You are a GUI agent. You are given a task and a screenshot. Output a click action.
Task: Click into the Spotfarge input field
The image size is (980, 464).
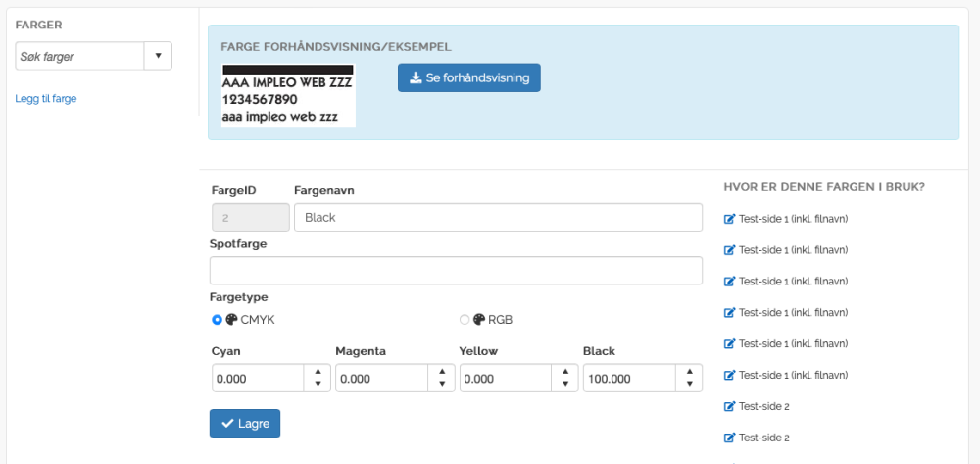tap(456, 271)
